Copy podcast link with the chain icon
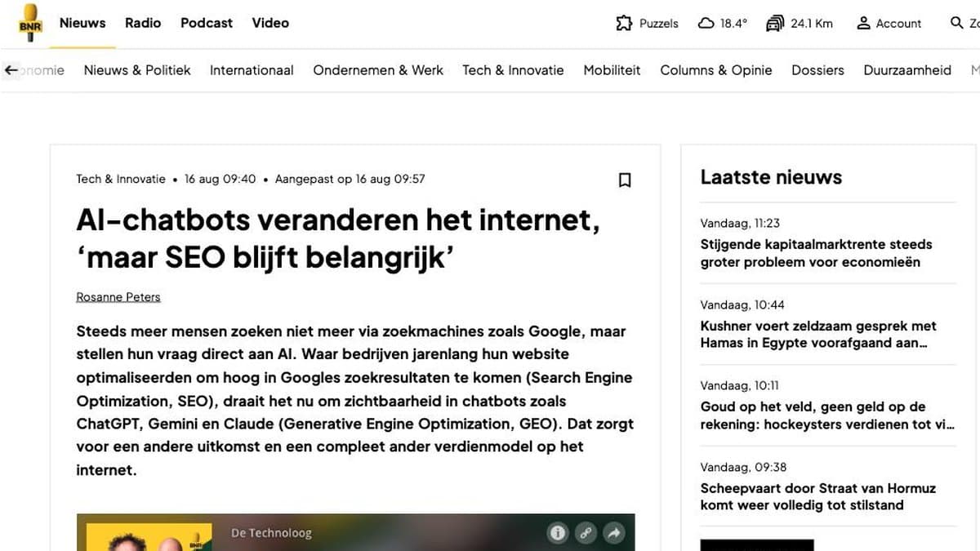This screenshot has height=551, width=980. tap(586, 533)
